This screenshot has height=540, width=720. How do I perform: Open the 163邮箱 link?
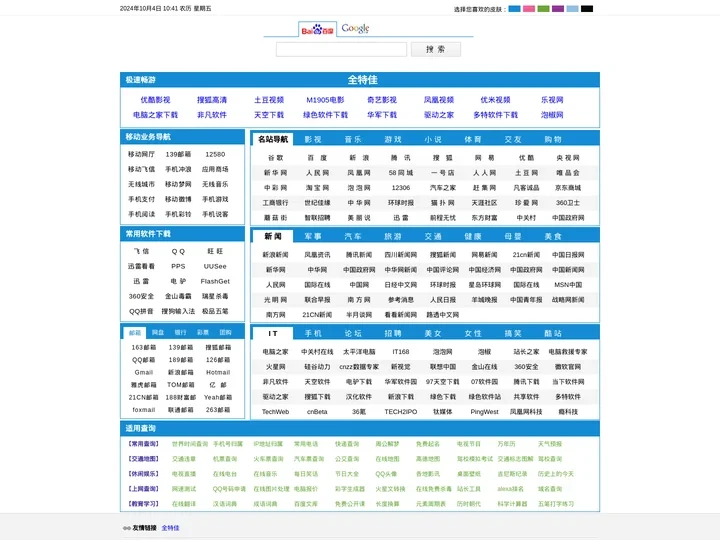click(x=144, y=348)
